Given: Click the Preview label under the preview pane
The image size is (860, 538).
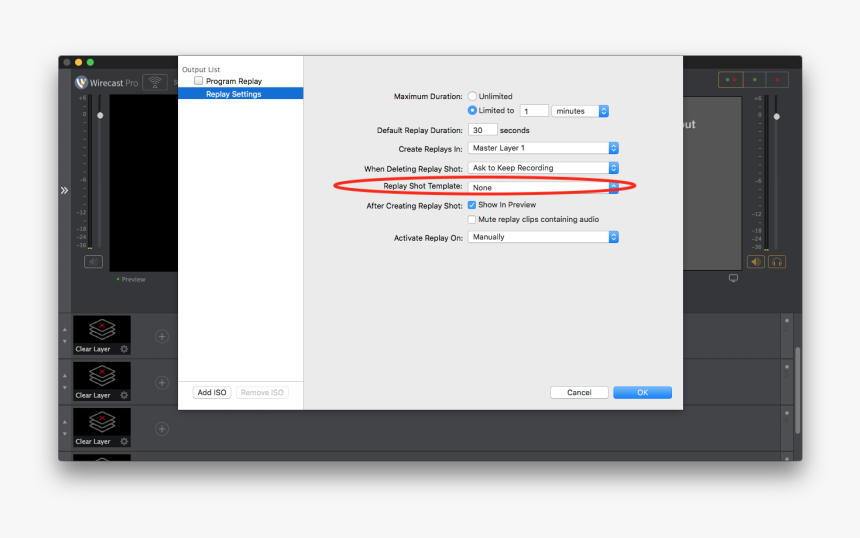Looking at the screenshot, I should coord(133,279).
